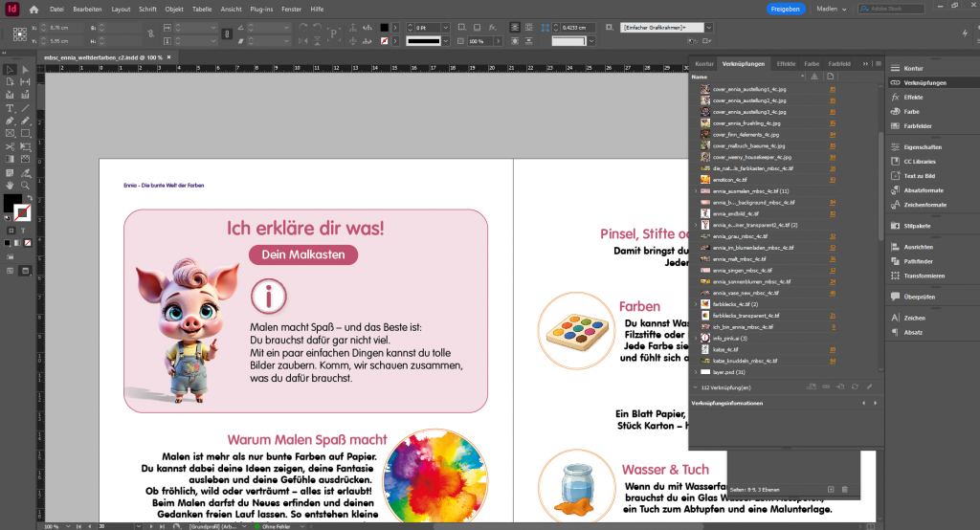Screen dimensions: 980x530
Task: Collapse the 112 Verknüpfung(en) info section
Action: (x=696, y=386)
